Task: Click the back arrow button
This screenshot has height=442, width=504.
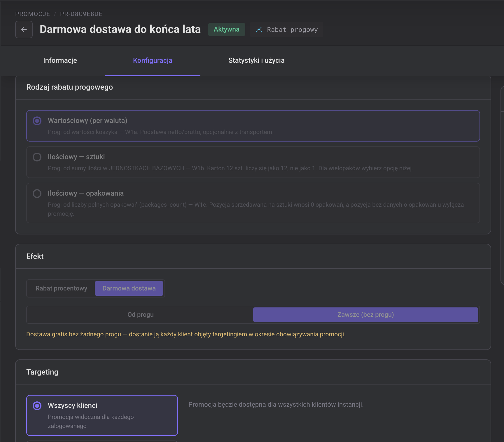Action: (24, 29)
